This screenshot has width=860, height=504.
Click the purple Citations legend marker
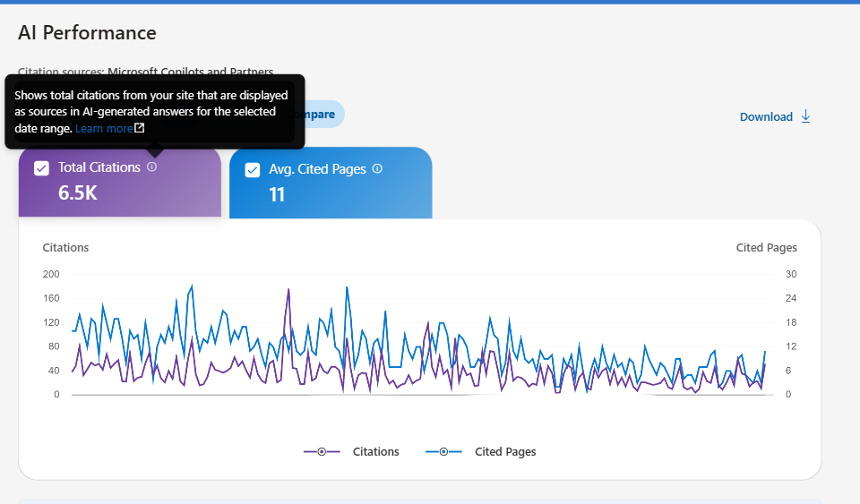point(322,451)
